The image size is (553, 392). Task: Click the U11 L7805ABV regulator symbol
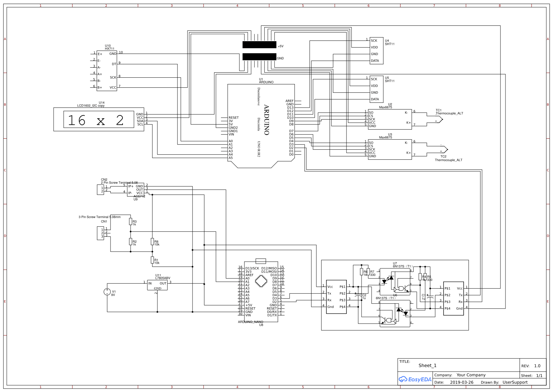coord(157,285)
